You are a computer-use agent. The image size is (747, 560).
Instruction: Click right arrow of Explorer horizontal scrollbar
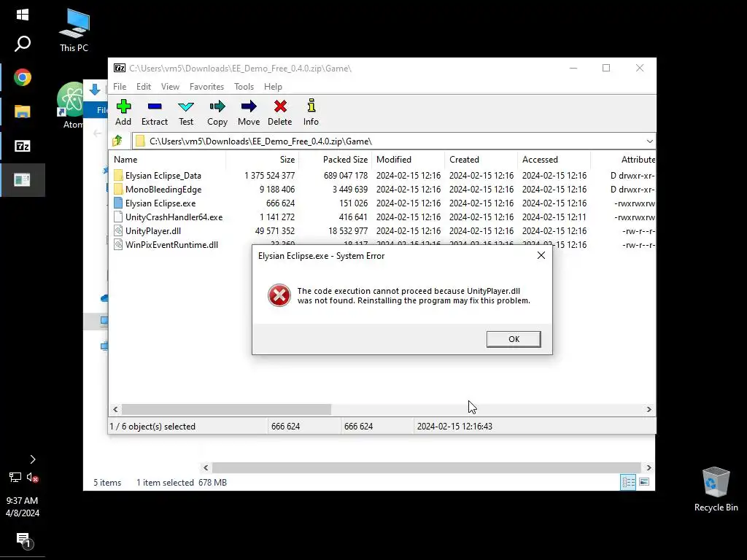[x=649, y=467]
